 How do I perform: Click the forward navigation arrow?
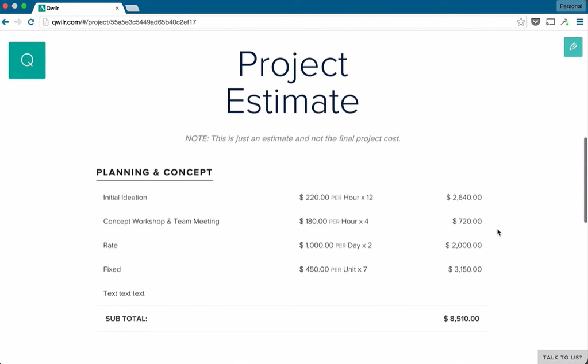click(18, 21)
